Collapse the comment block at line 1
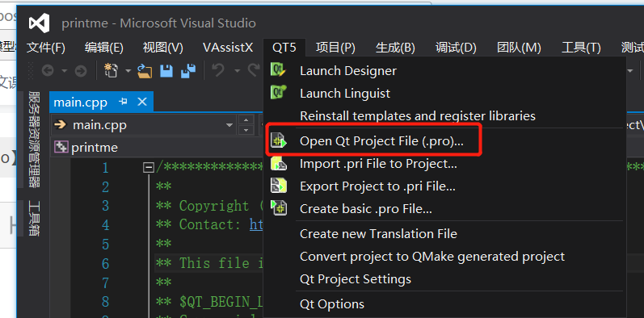This screenshot has width=644, height=318. click(x=149, y=168)
